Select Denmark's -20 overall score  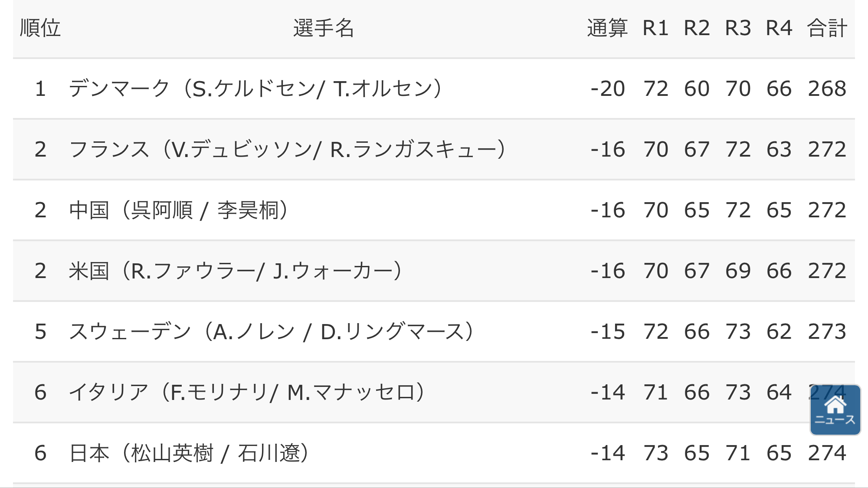pos(607,89)
